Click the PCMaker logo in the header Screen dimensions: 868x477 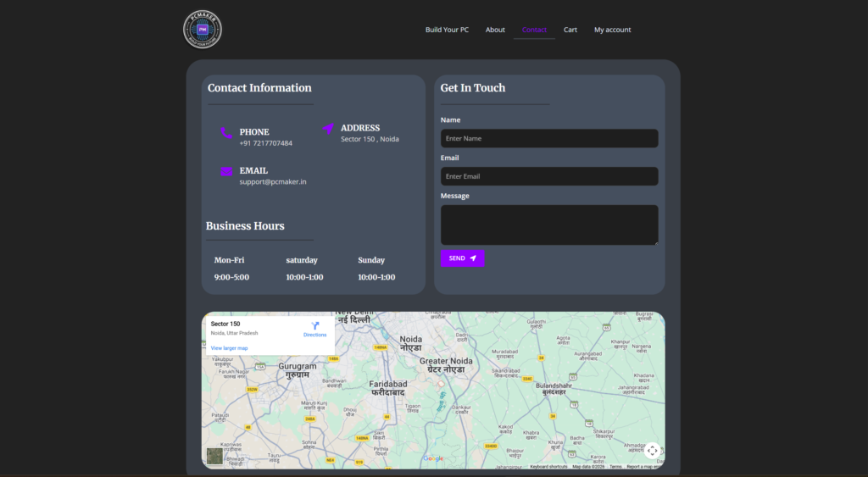click(x=203, y=29)
